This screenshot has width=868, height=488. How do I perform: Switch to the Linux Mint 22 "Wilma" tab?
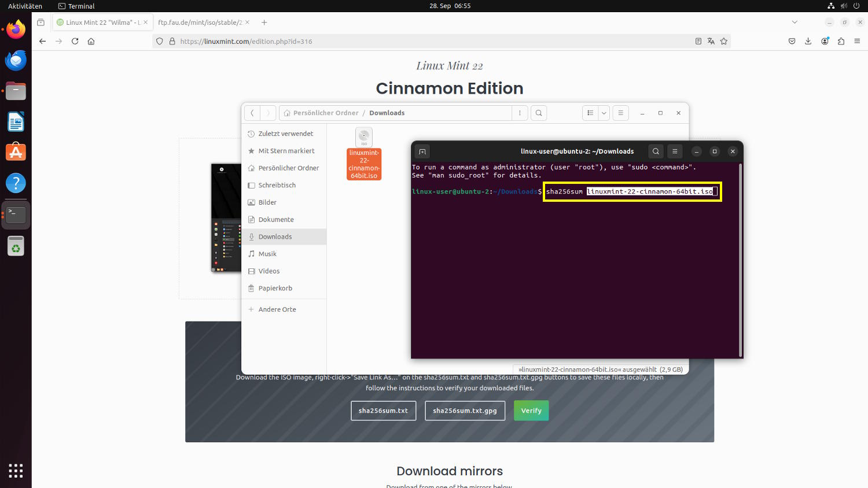[x=102, y=23]
